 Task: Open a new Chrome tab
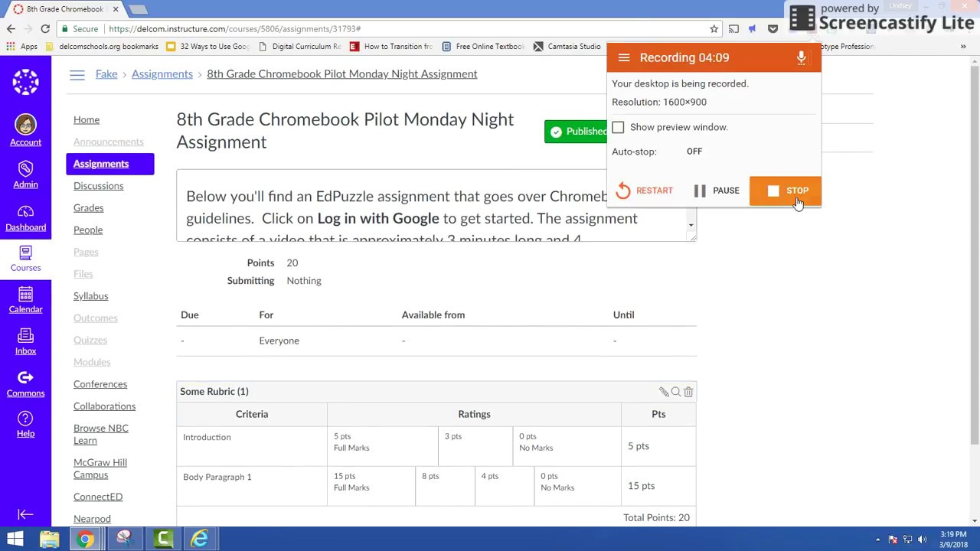(138, 9)
